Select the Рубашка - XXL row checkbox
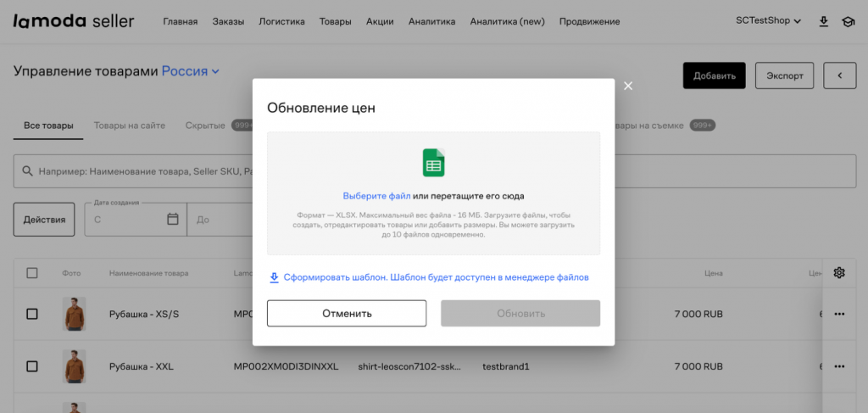This screenshot has height=413, width=868. (32, 366)
